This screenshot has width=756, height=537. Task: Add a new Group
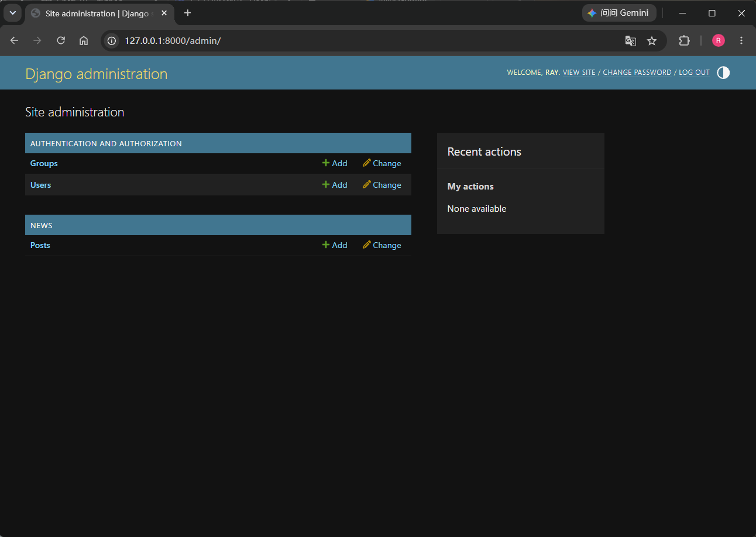(x=335, y=163)
